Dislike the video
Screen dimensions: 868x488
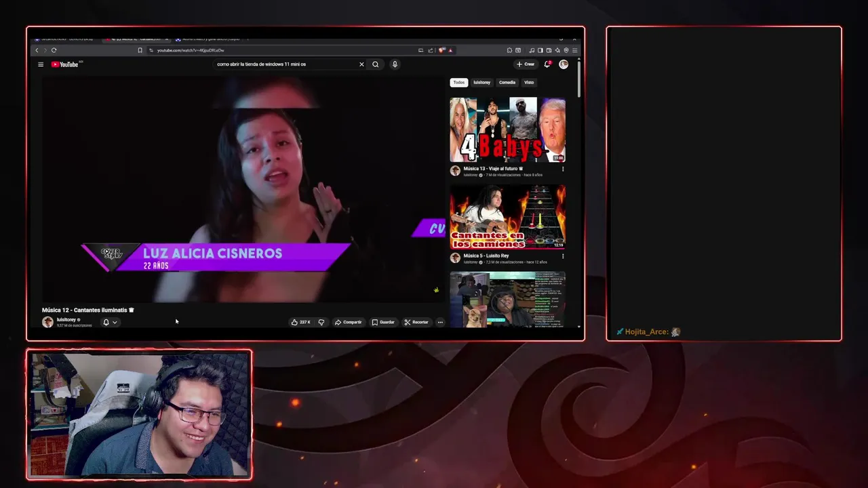(321, 322)
